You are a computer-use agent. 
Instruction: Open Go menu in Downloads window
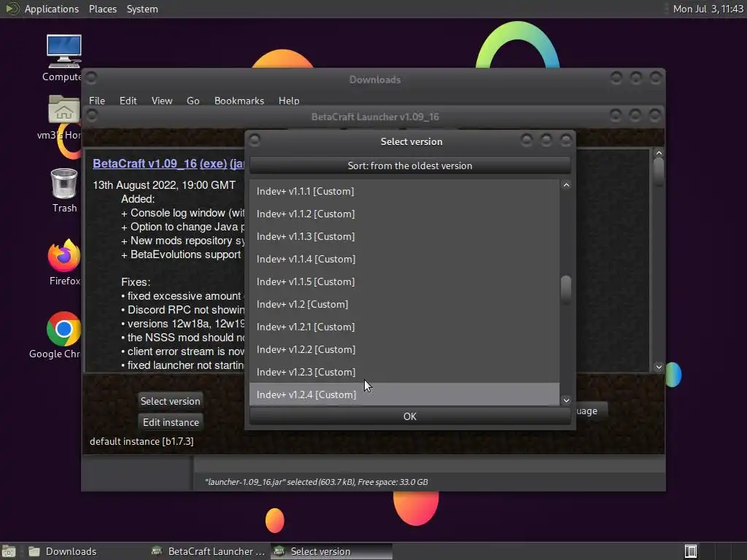(193, 101)
